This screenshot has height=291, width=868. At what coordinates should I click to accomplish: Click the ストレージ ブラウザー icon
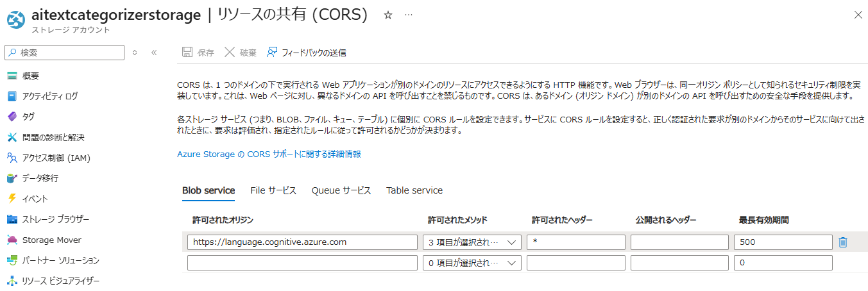[12, 219]
